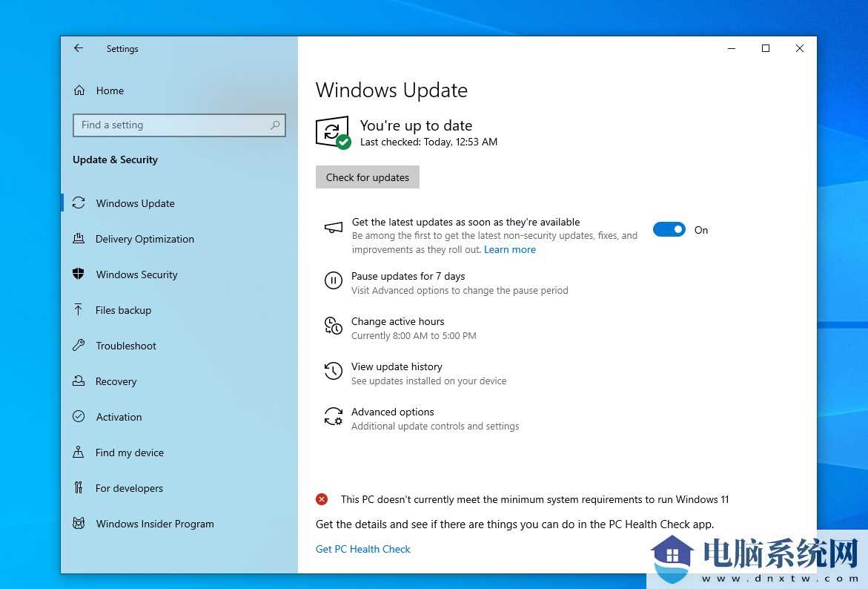This screenshot has width=868, height=589.
Task: Go to Files backup settings
Action: [124, 310]
